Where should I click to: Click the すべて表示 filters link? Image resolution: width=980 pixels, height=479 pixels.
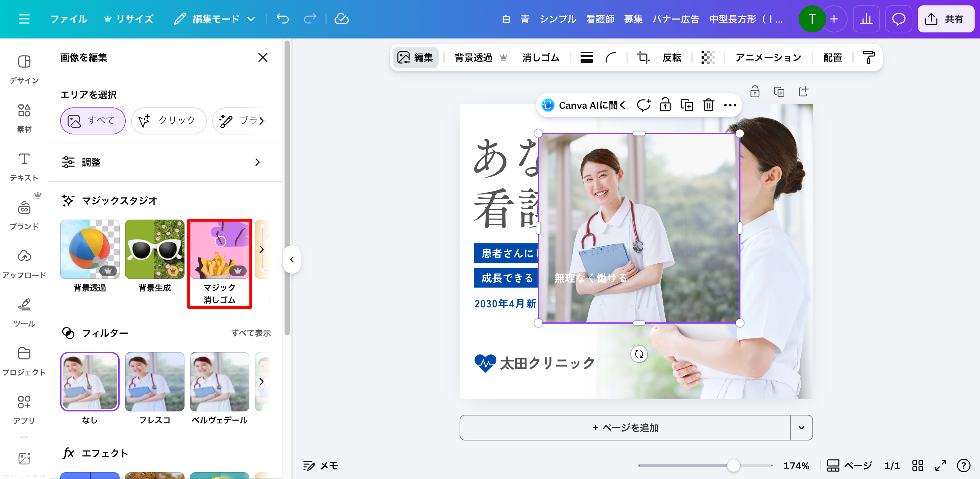[251, 333]
